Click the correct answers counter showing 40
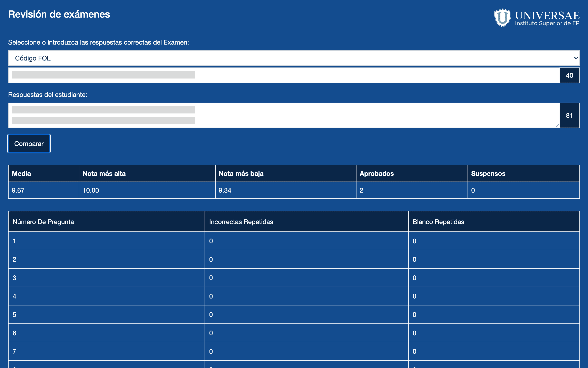588x368 pixels. pyautogui.click(x=570, y=75)
